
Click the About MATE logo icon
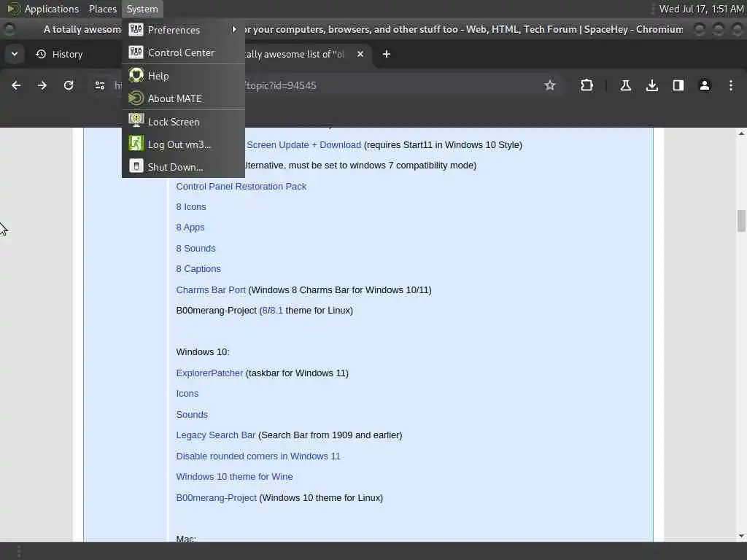click(x=136, y=98)
